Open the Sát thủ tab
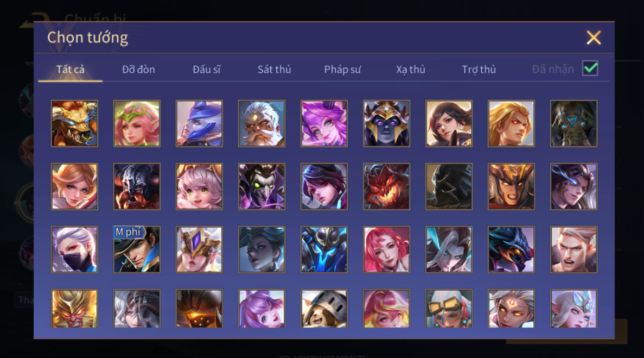 point(275,70)
